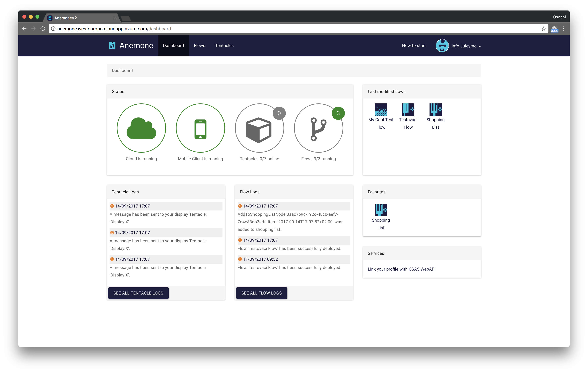Open Testovací Flow icon in last modified
Image resolution: width=588 pixels, height=373 pixels.
pyautogui.click(x=408, y=110)
